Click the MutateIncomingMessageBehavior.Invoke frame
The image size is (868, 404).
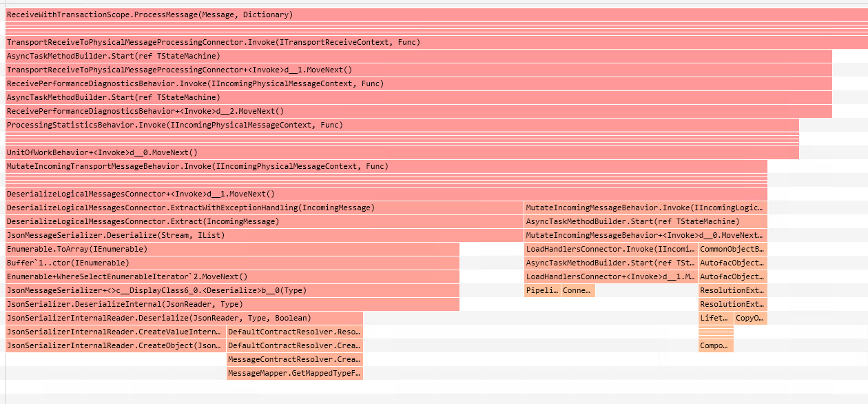[645, 208]
